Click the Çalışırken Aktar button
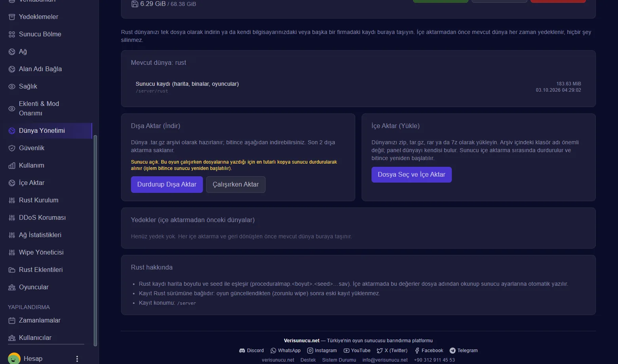Screen dimensions: 618x364 coord(236,185)
